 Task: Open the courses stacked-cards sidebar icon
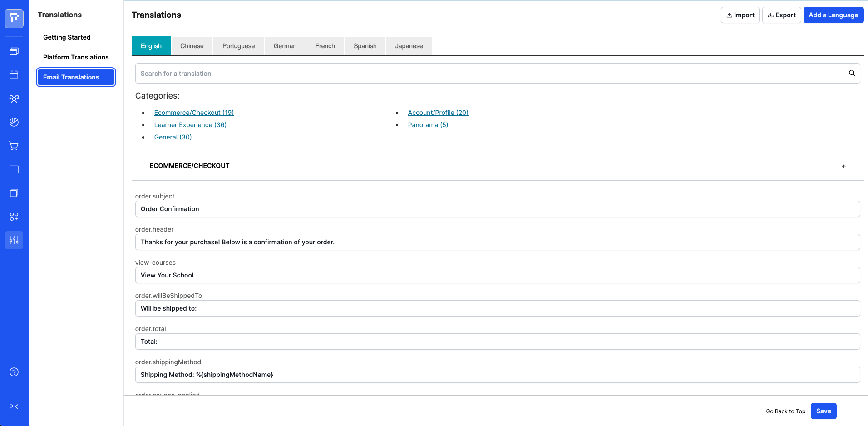click(x=14, y=51)
